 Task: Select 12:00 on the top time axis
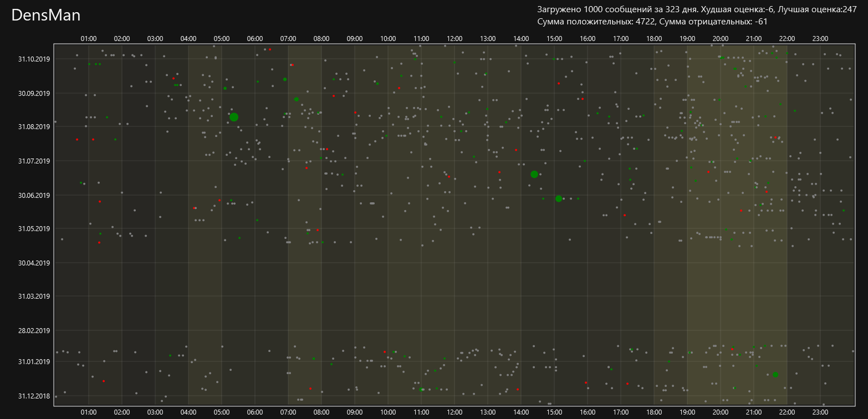pos(455,39)
